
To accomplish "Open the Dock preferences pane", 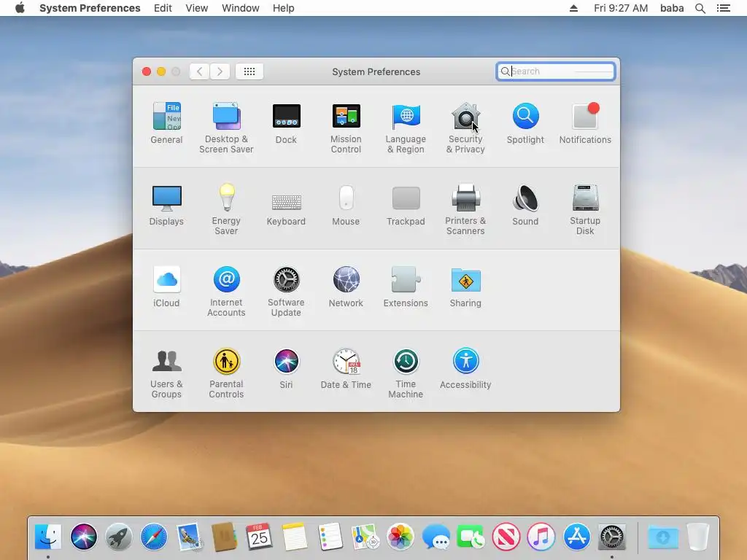I will 286,122.
